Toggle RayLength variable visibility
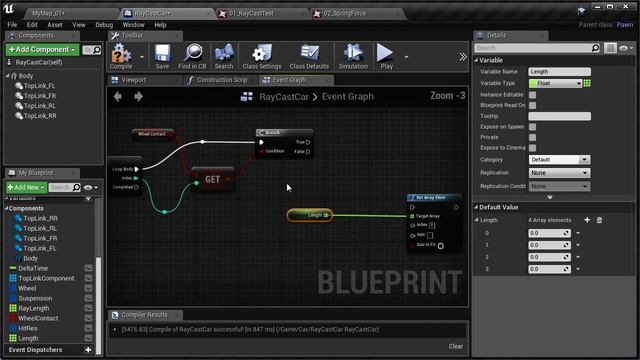The height and width of the screenshot is (360, 640). pyautogui.click(x=88, y=308)
